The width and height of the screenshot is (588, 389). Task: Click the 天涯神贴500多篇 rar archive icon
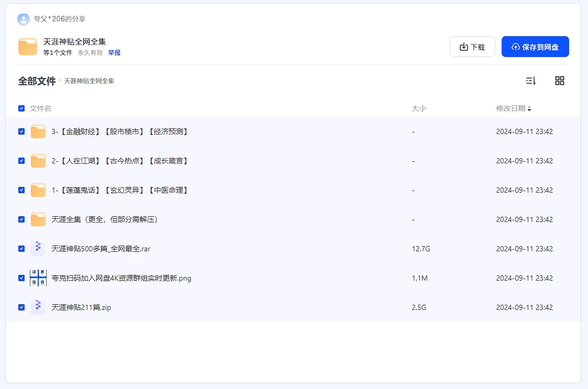pos(38,249)
